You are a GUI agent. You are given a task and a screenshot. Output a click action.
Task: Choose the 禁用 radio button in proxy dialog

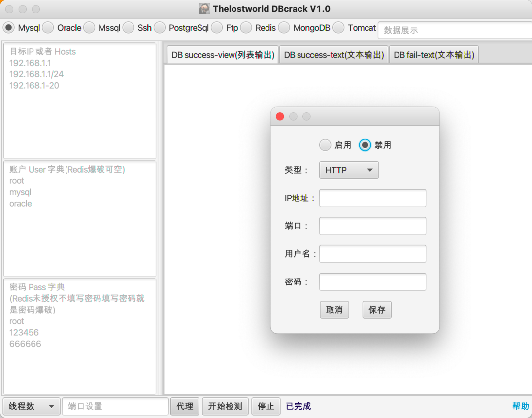point(365,145)
